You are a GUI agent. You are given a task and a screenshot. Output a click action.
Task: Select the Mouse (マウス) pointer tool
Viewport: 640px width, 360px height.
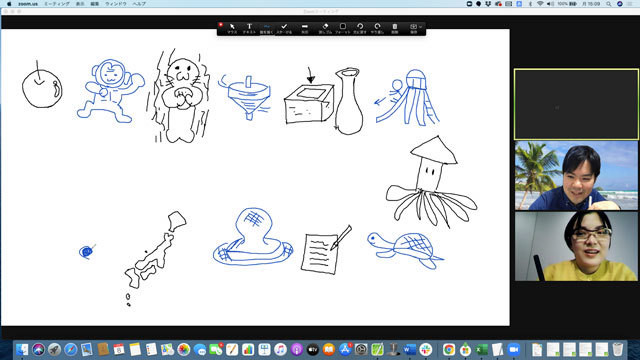coord(232,28)
